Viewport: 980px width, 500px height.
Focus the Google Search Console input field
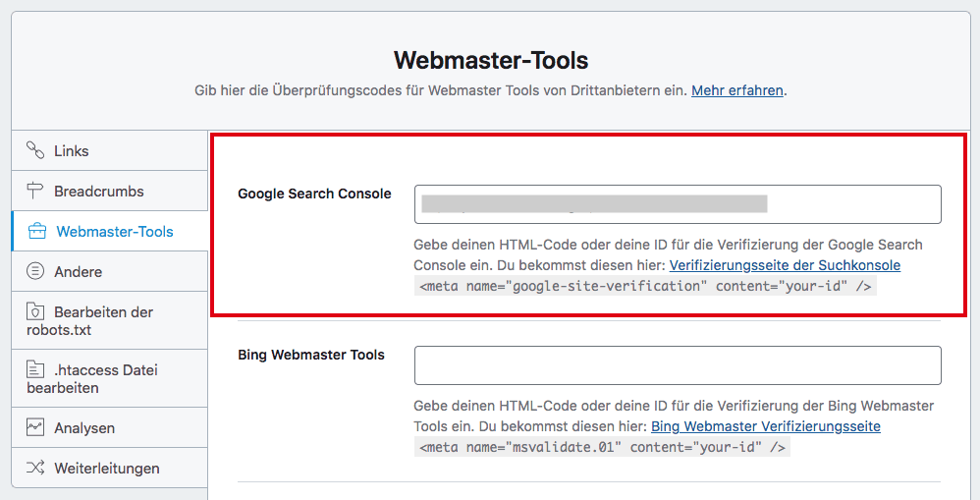(678, 204)
